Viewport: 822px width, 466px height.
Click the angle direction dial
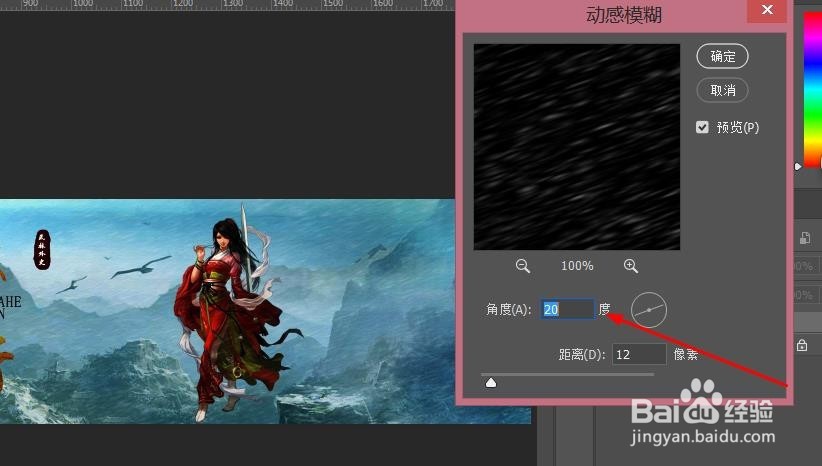[x=648, y=310]
